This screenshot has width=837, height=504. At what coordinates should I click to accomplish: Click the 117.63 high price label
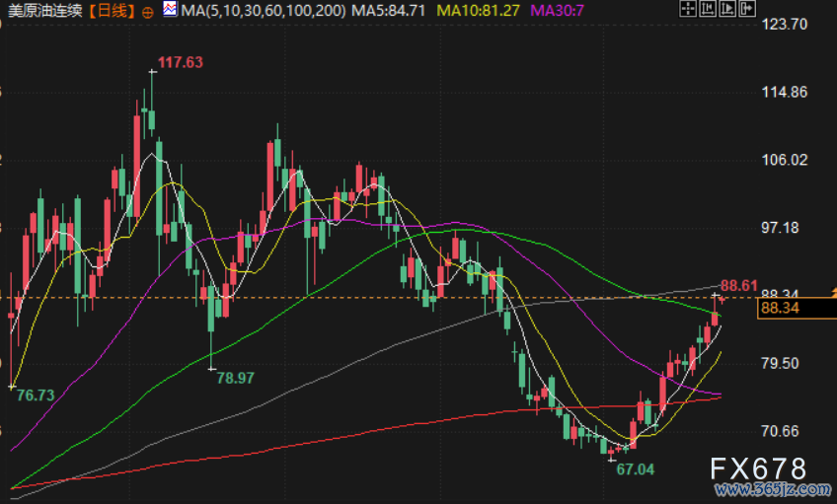click(181, 62)
